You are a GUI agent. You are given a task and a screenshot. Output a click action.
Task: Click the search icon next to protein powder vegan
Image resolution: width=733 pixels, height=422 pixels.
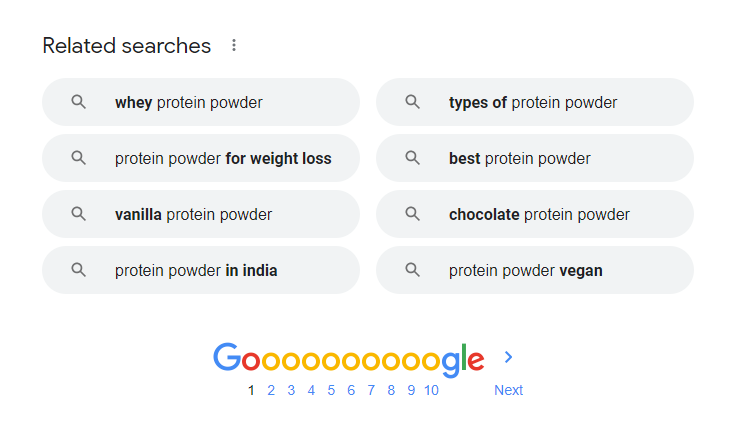[412, 270]
